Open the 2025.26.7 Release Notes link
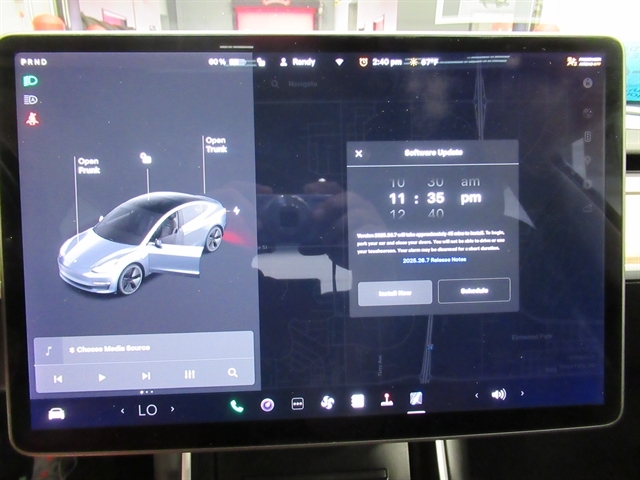 point(434,260)
